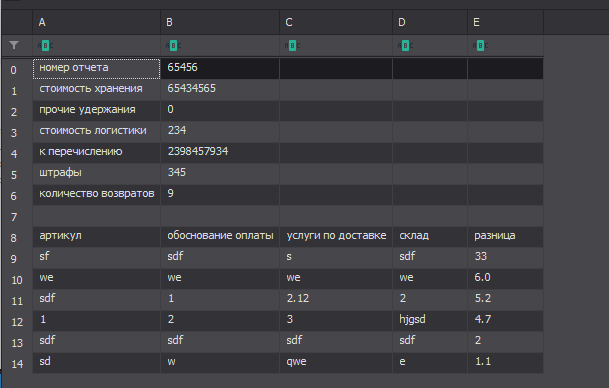Click the cell 'артикул'
Viewport: 609px width, 388px height.
click(96, 237)
